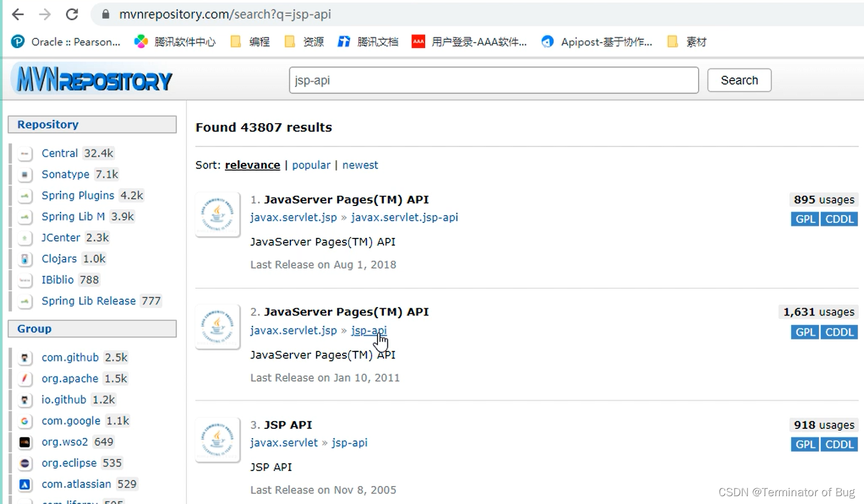Filter by Spring Plugins repository link
Image resolution: width=864 pixels, height=504 pixels.
click(x=78, y=195)
